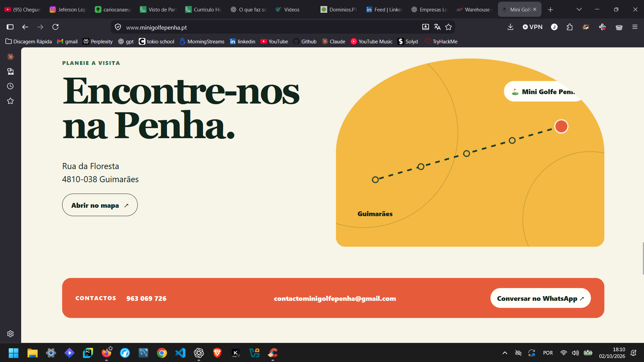Open the Github bookmark

click(x=305, y=41)
